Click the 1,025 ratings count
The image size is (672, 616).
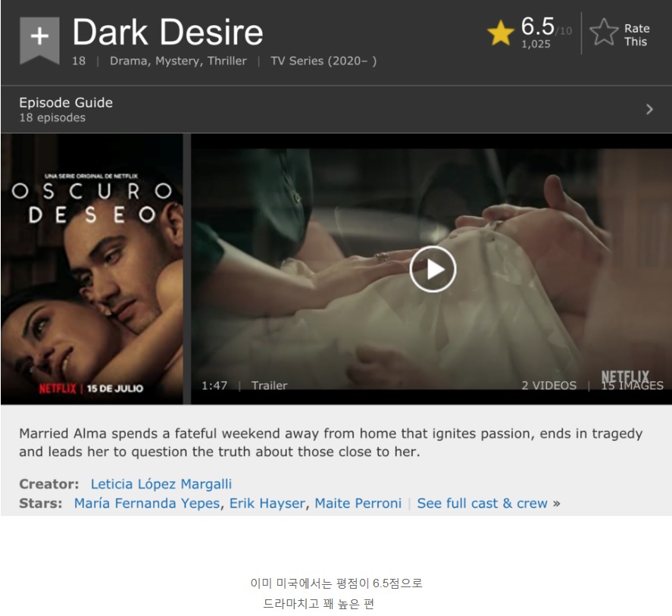[536, 44]
